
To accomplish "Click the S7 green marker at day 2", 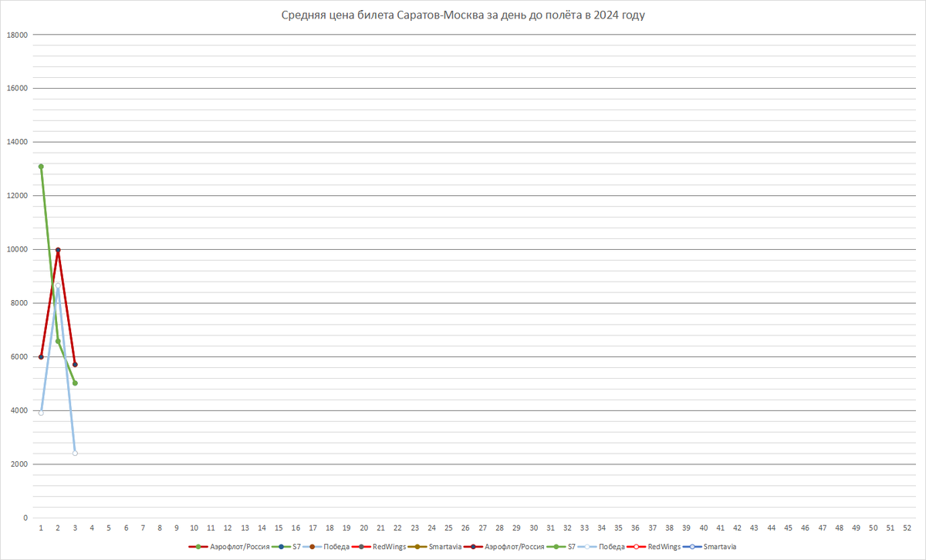I will pyautogui.click(x=58, y=342).
